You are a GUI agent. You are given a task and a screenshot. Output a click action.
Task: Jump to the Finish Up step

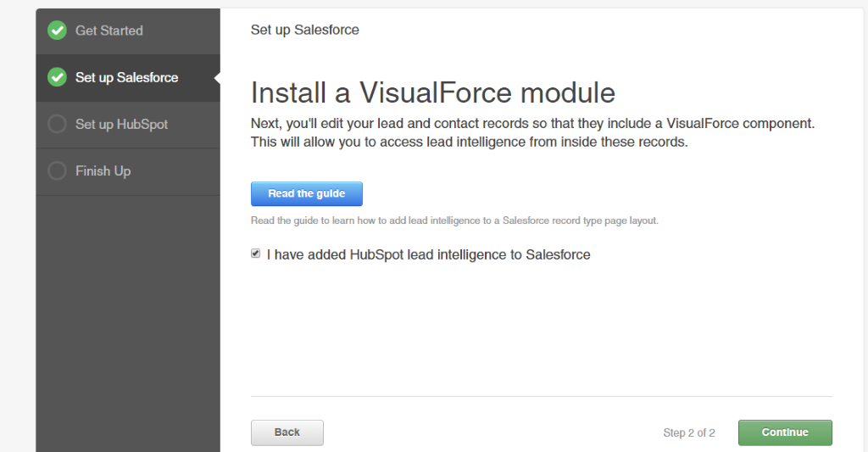coord(128,171)
